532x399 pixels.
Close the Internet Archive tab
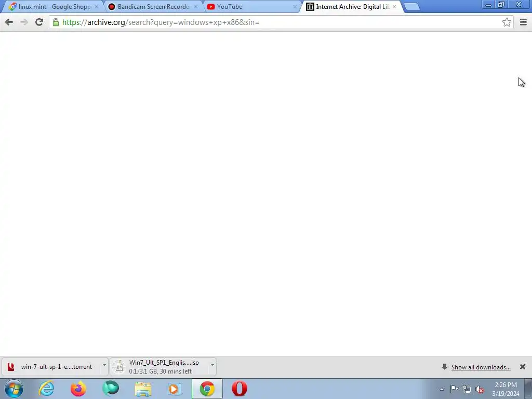click(x=394, y=7)
